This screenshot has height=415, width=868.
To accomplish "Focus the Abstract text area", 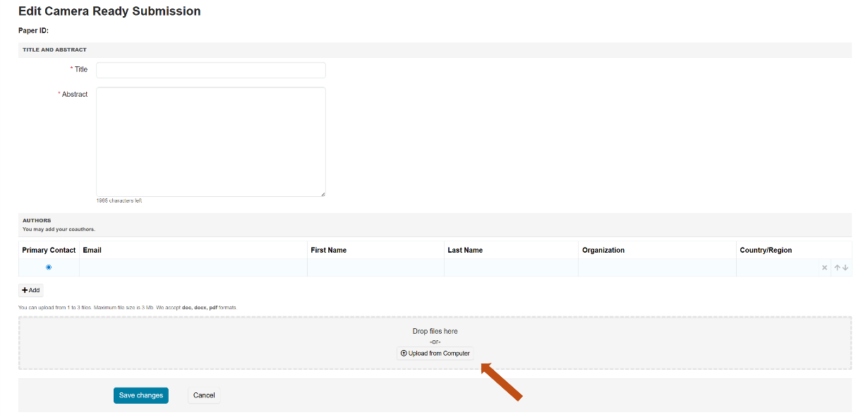I will 210,141.
